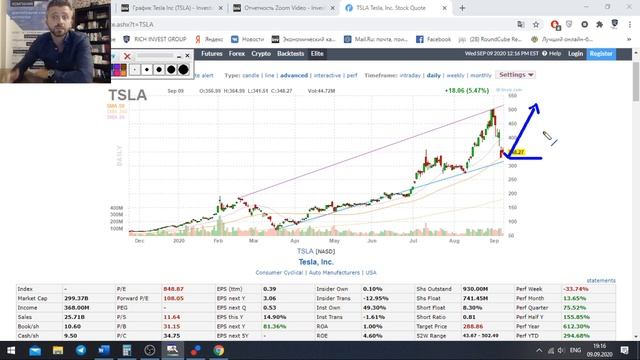
Task: Set chart type to candle
Action: click(x=251, y=76)
